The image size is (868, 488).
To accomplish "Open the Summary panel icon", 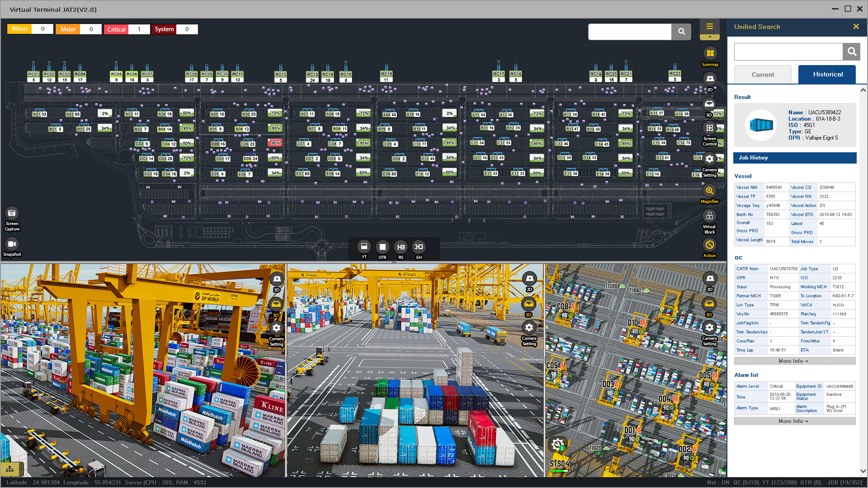I will pos(710,54).
